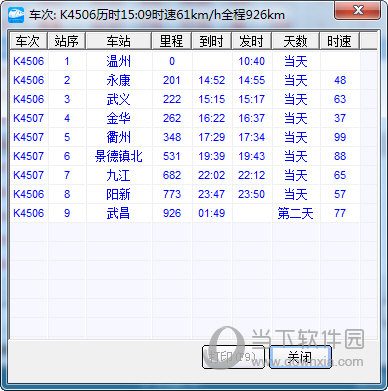Click departure time 10:40 for 温州
388x391 pixels.
click(x=252, y=61)
